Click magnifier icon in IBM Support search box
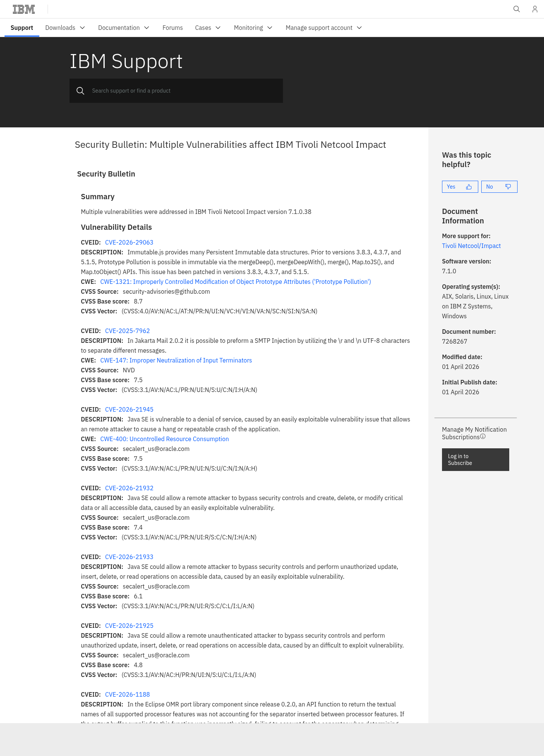This screenshot has height=756, width=544. tap(80, 91)
